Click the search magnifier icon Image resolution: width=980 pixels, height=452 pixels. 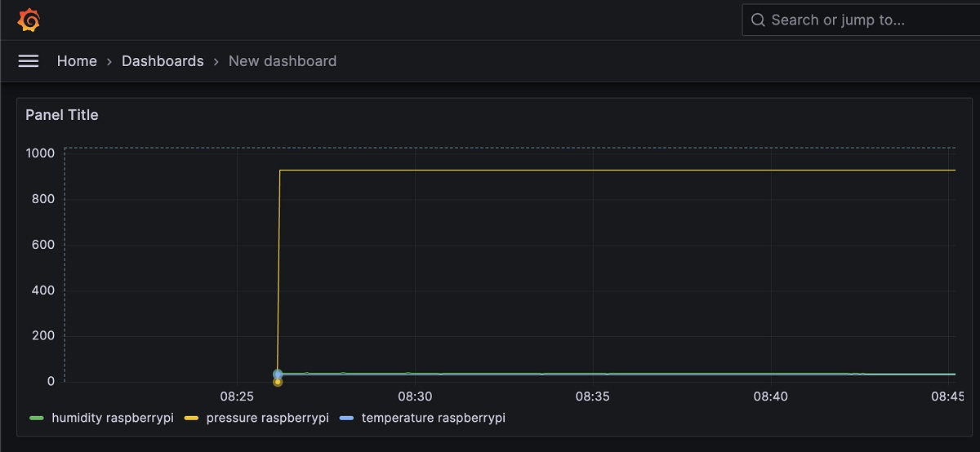758,20
